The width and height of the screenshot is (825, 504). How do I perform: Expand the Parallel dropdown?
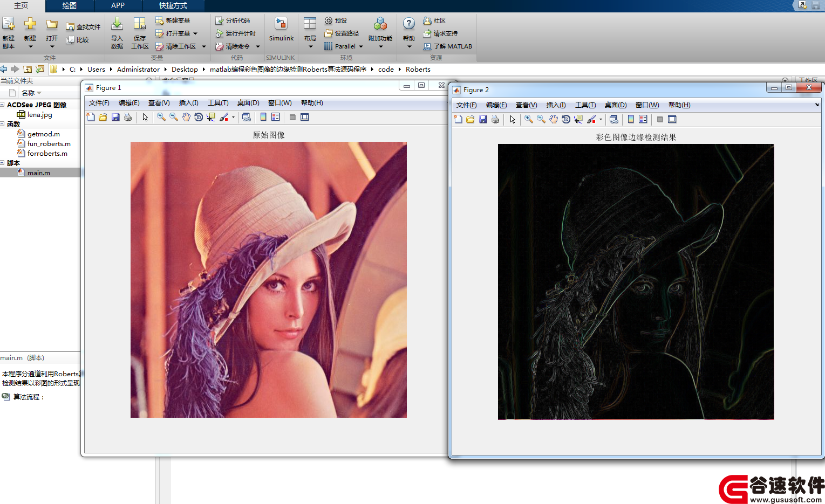(x=361, y=46)
